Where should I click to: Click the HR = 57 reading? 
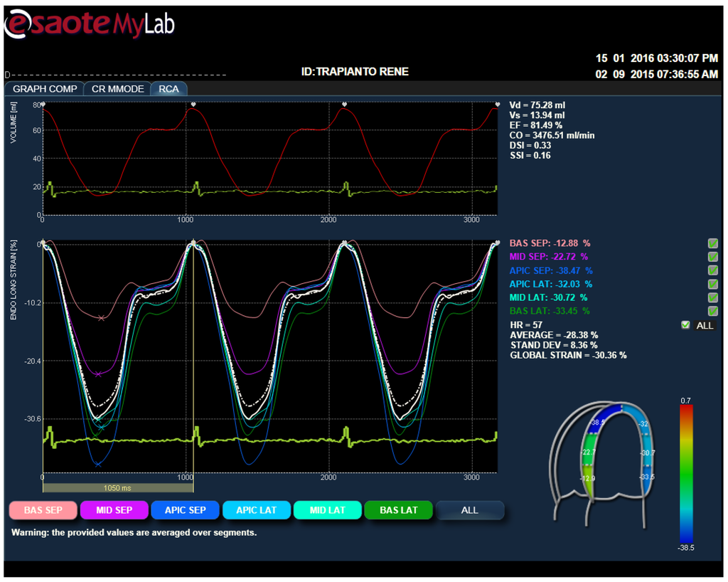[x=526, y=325]
